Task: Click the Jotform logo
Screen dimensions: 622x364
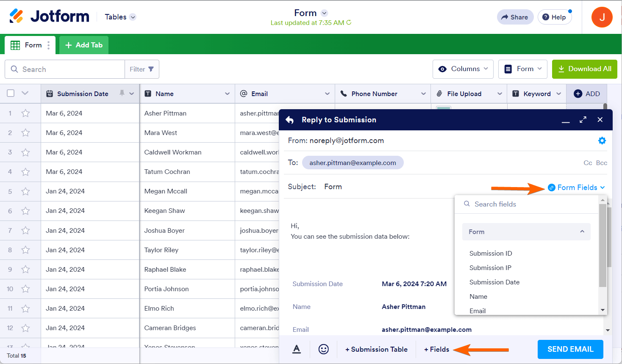Action: [x=50, y=17]
